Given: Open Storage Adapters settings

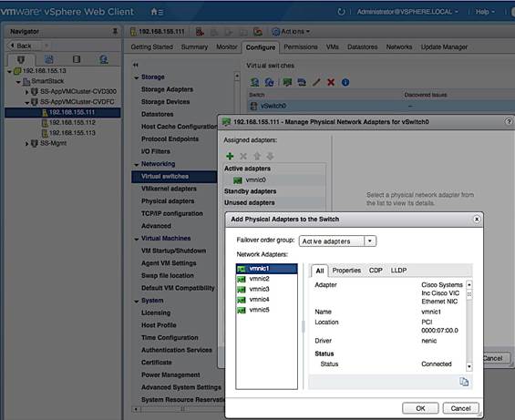Looking at the screenshot, I should tap(167, 89).
